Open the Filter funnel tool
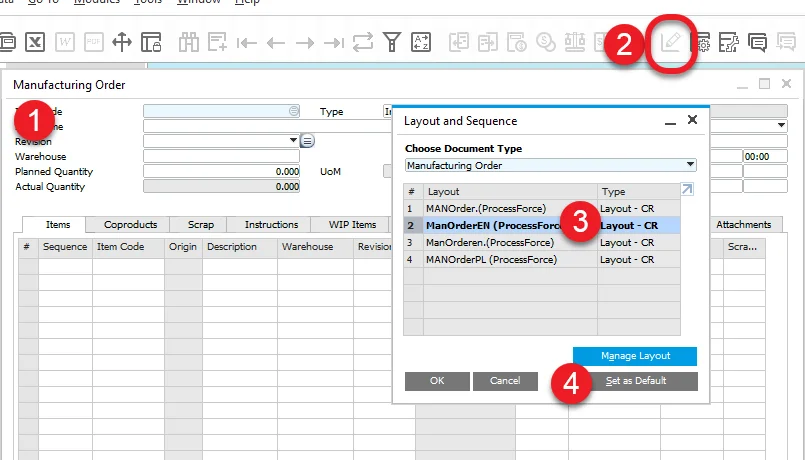This screenshot has width=805, height=460. pos(393,43)
